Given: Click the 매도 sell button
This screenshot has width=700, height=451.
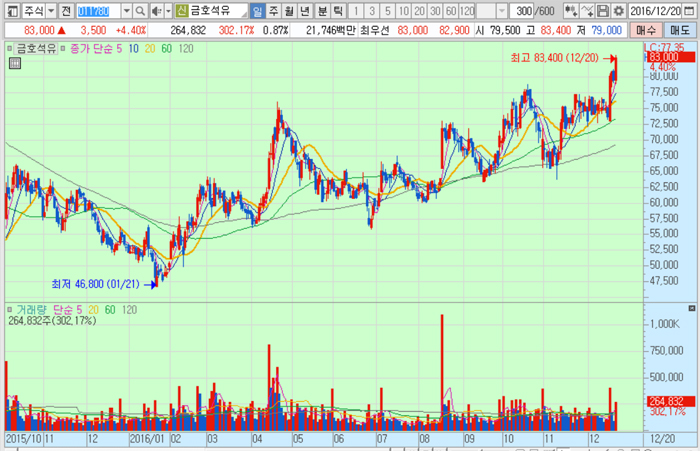Looking at the screenshot, I should pyautogui.click(x=681, y=31).
